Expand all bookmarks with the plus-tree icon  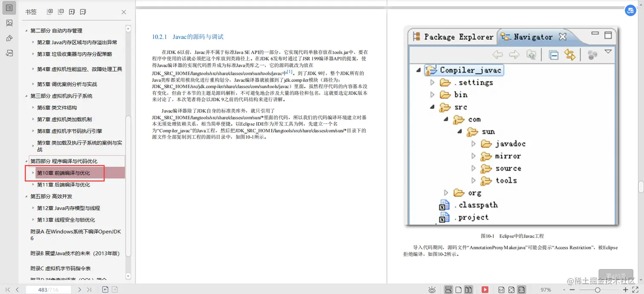tap(50, 12)
